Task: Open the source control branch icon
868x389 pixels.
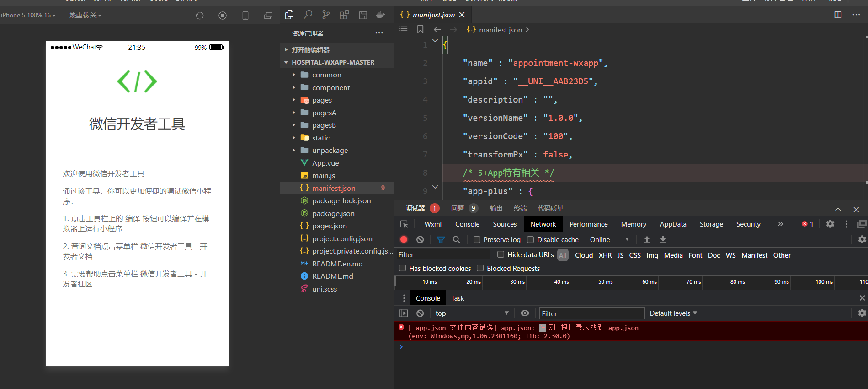Action: (x=326, y=15)
